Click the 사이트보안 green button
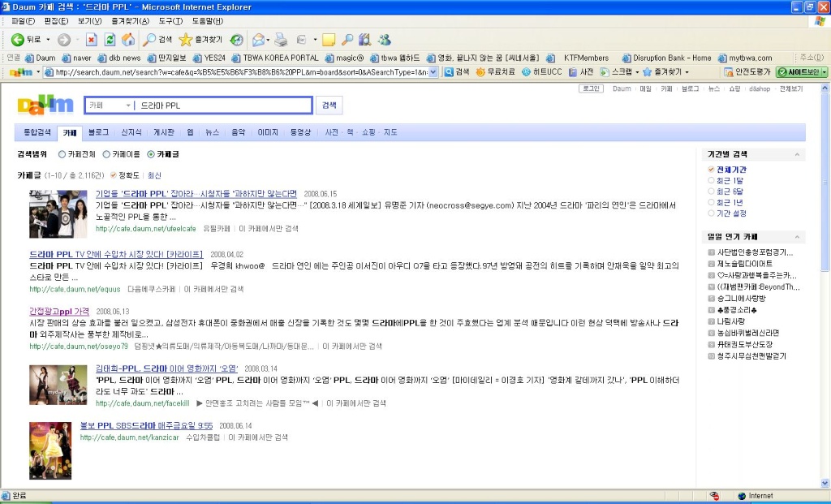831x504 pixels. coord(799,72)
